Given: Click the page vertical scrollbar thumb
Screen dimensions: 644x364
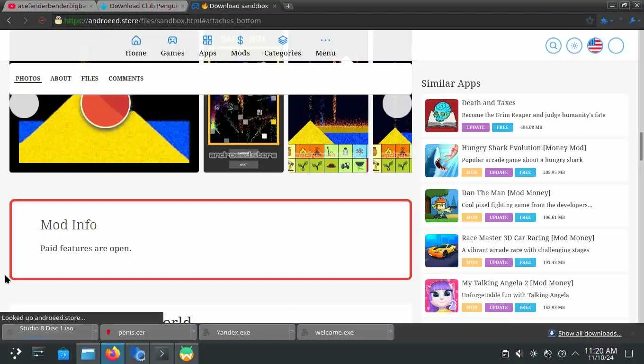Looking at the screenshot, I should (641, 146).
